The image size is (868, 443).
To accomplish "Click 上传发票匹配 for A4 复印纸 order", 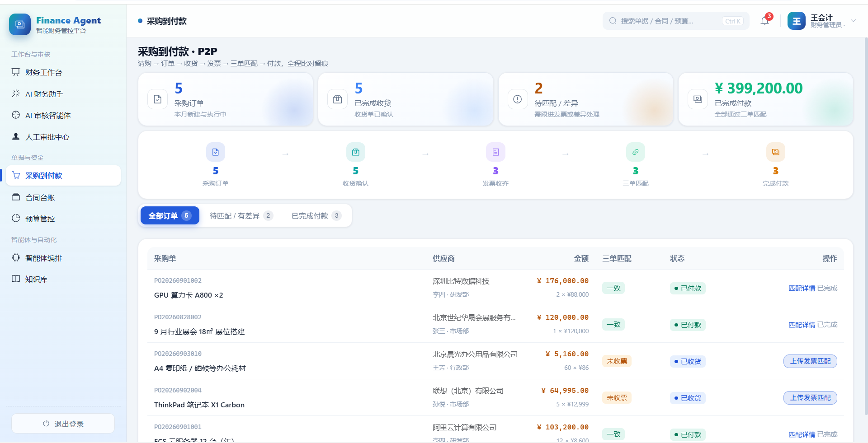I will click(810, 361).
